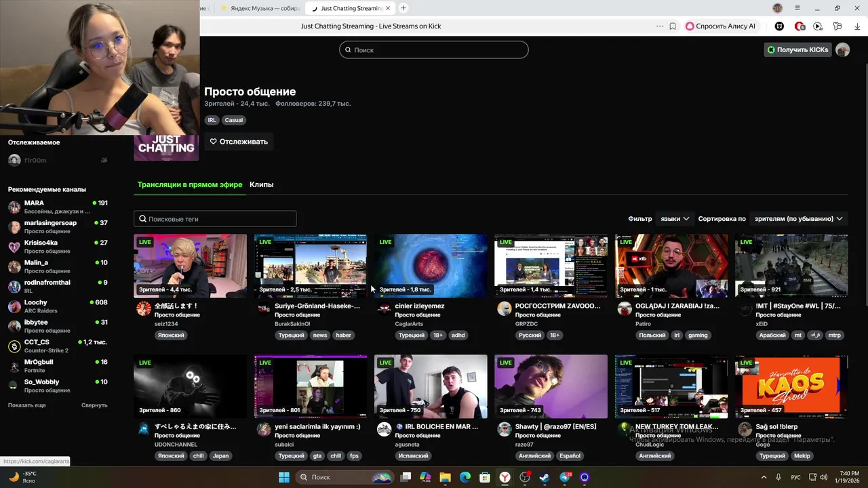Open a new browser tab with plus

click(x=403, y=8)
